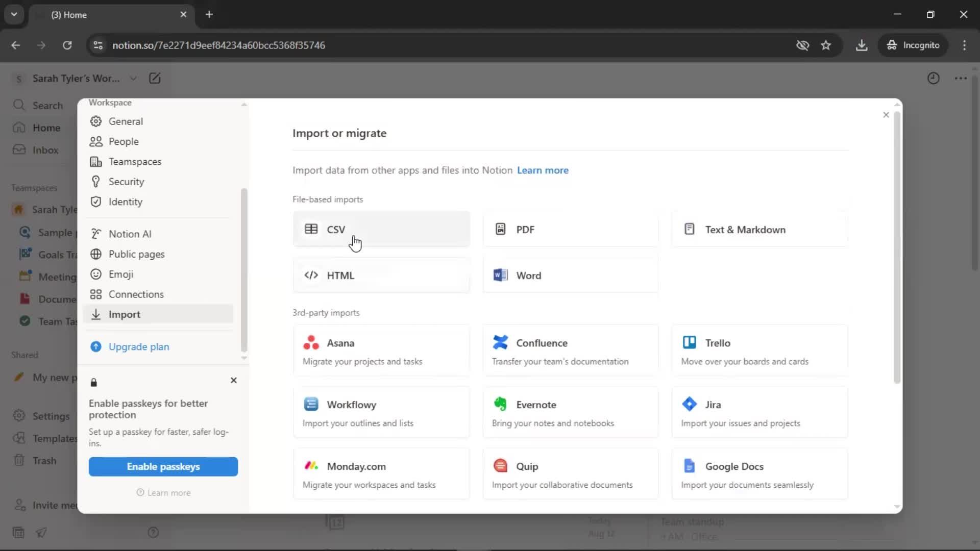Image resolution: width=980 pixels, height=551 pixels.
Task: Select the HTML import card
Action: (381, 275)
